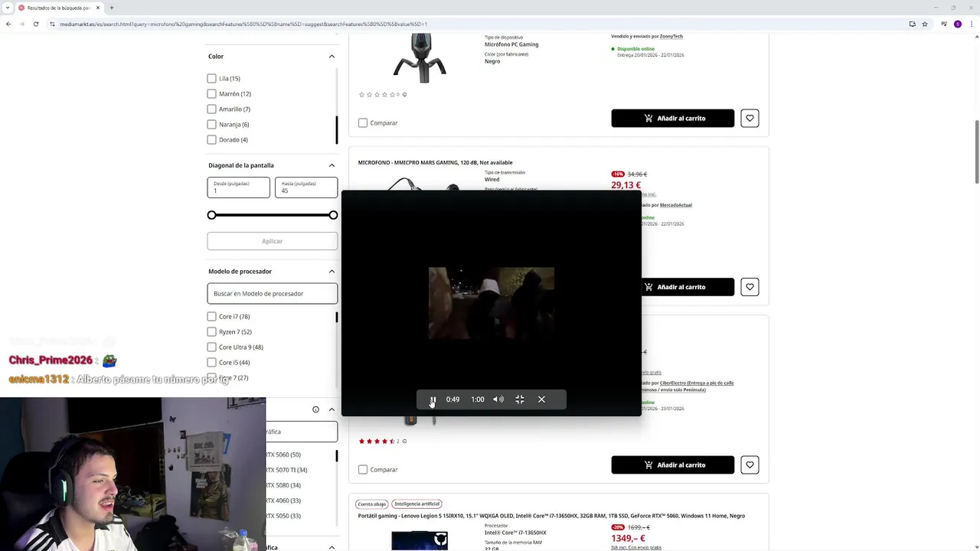The width and height of the screenshot is (980, 551).
Task: Add the Mars Gaming microphone to wishlist
Action: (x=750, y=287)
